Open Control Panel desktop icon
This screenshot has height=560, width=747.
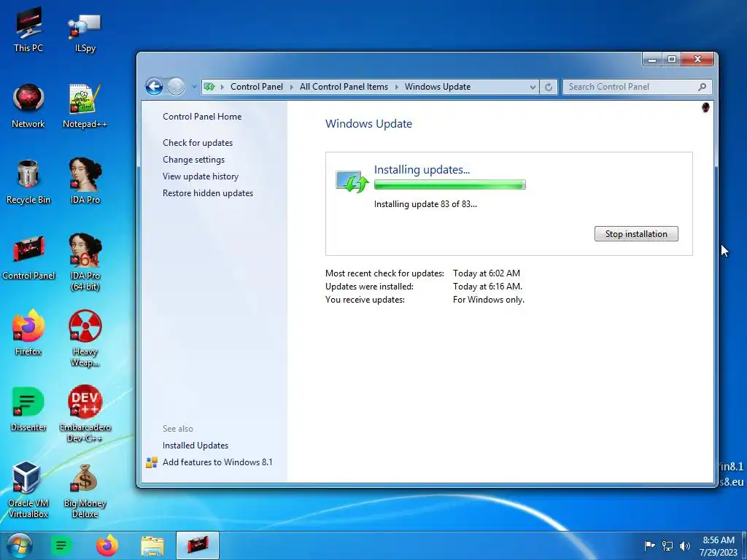click(x=28, y=257)
